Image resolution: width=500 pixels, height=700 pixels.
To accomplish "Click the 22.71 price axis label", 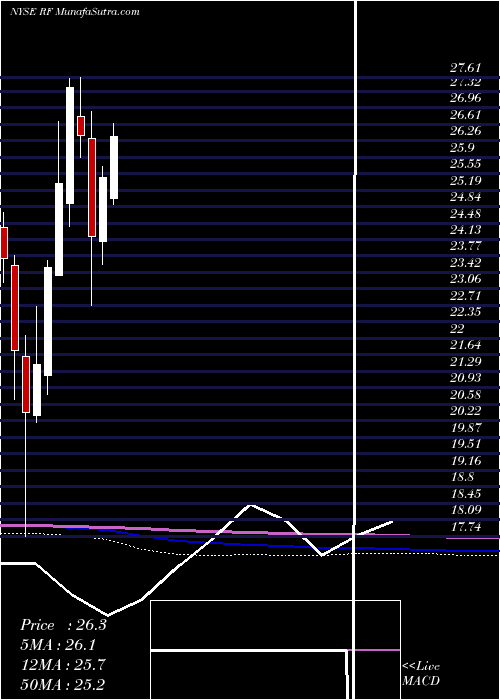I will click(465, 296).
